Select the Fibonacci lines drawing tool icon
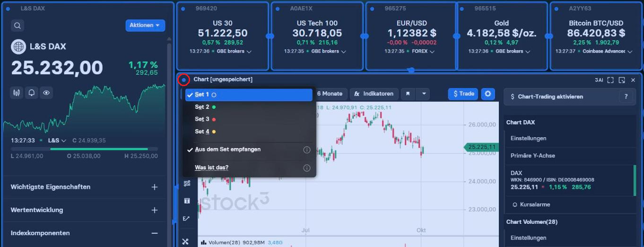This screenshot has width=644, height=247. pyautogui.click(x=187, y=184)
